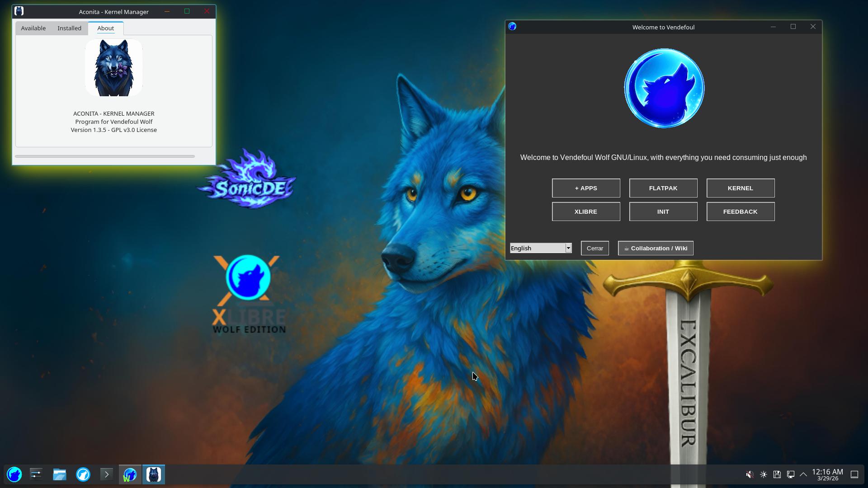Viewport: 868px width, 488px height.
Task: Toggle show desktop with the panel icon
Action: (x=854, y=474)
